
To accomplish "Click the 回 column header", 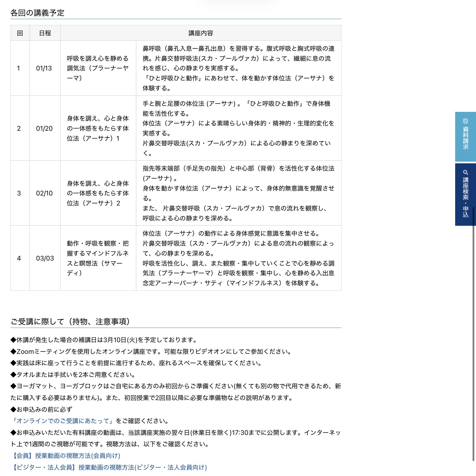I will pos(20,33).
